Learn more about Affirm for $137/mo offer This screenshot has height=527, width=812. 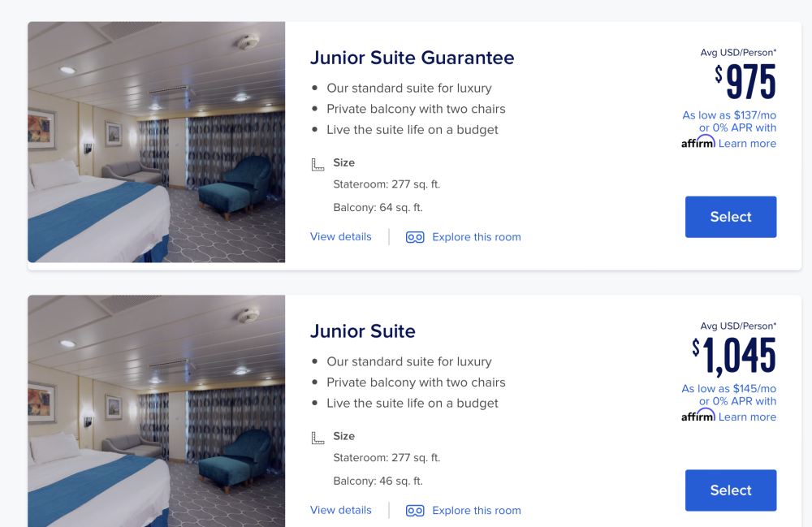pos(747,144)
